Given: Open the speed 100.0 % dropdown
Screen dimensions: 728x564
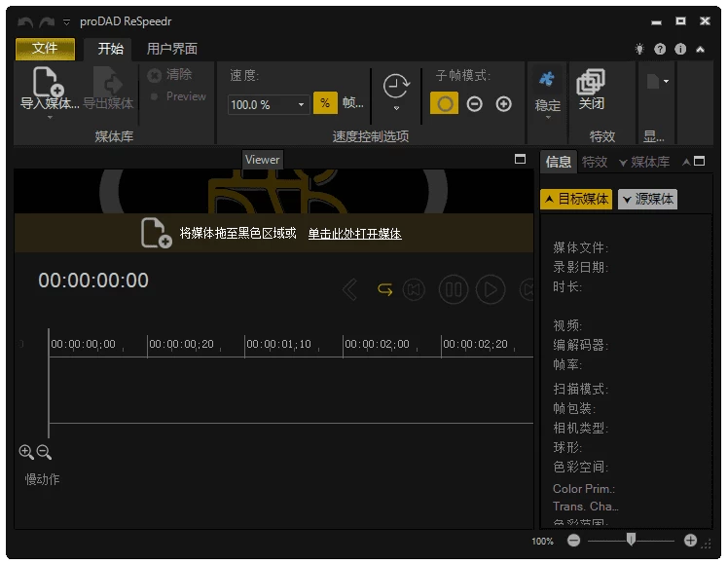Looking at the screenshot, I should pos(301,104).
